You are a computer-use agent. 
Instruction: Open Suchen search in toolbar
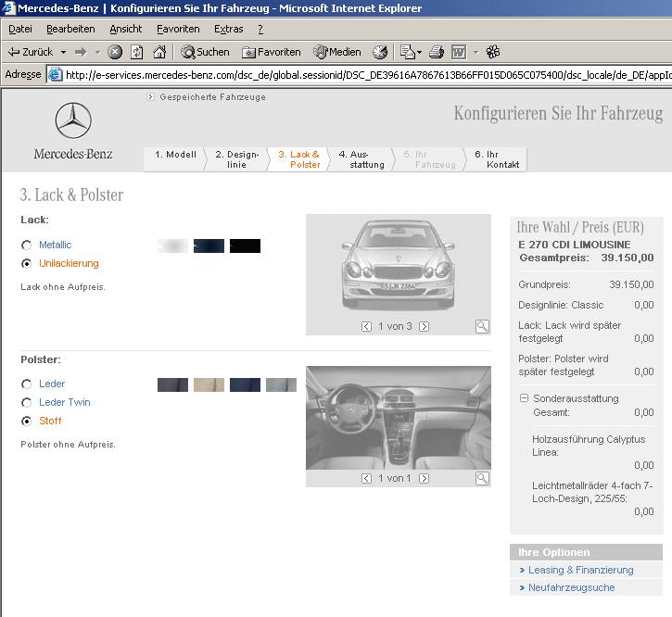point(205,52)
